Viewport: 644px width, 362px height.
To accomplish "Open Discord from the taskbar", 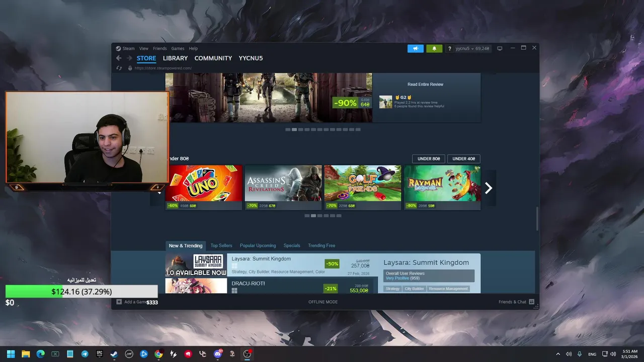I will click(218, 354).
